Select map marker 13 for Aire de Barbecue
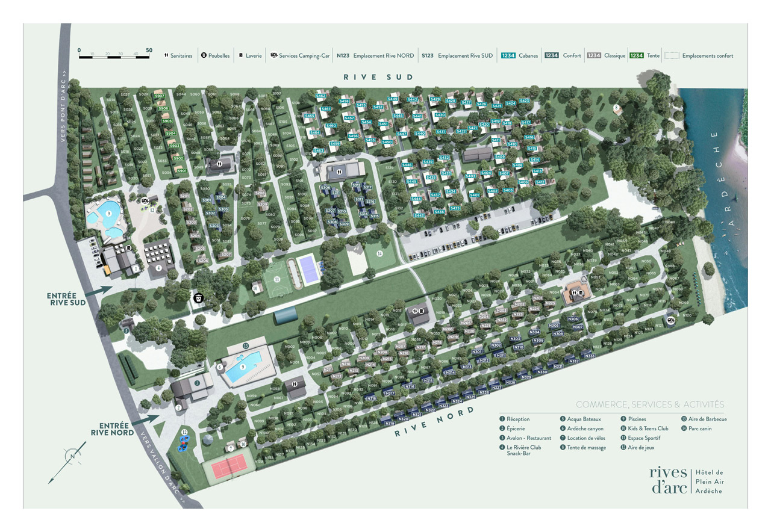This screenshot has width=771, height=532. pyautogui.click(x=245, y=346)
